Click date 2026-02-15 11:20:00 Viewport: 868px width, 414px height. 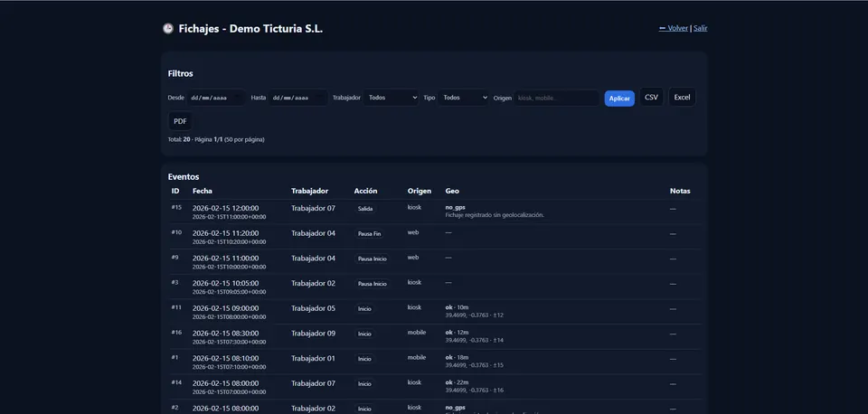[x=225, y=233]
